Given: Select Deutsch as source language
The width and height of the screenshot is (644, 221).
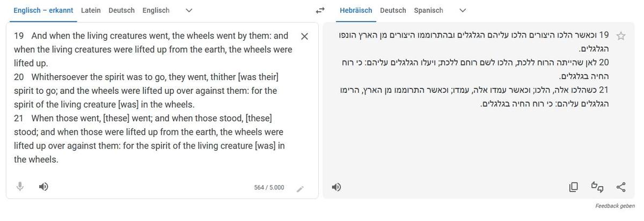Looking at the screenshot, I should click(121, 10).
